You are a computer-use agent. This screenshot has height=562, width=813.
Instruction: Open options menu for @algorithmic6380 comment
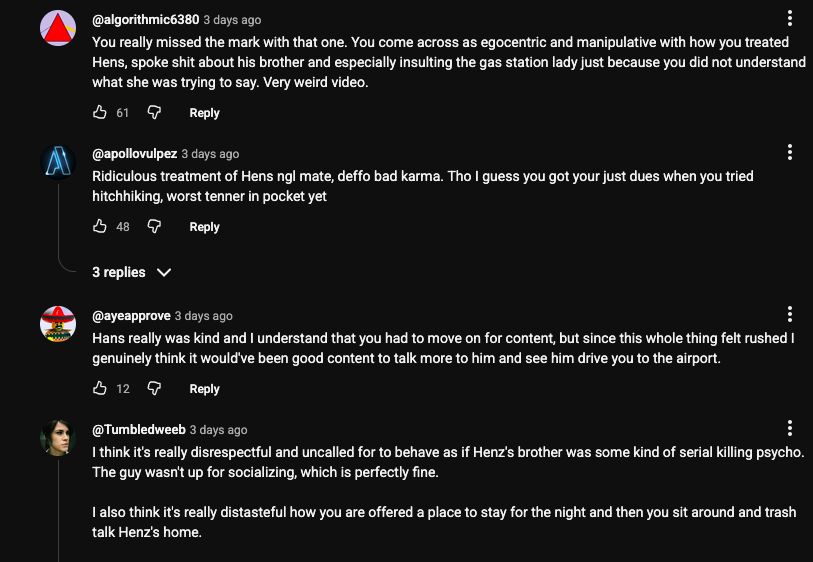(x=790, y=18)
